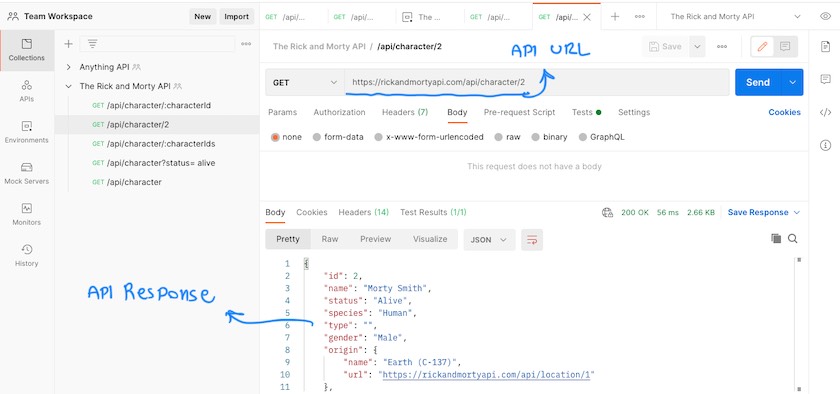Switch to the request Settings tab

pos(634,112)
